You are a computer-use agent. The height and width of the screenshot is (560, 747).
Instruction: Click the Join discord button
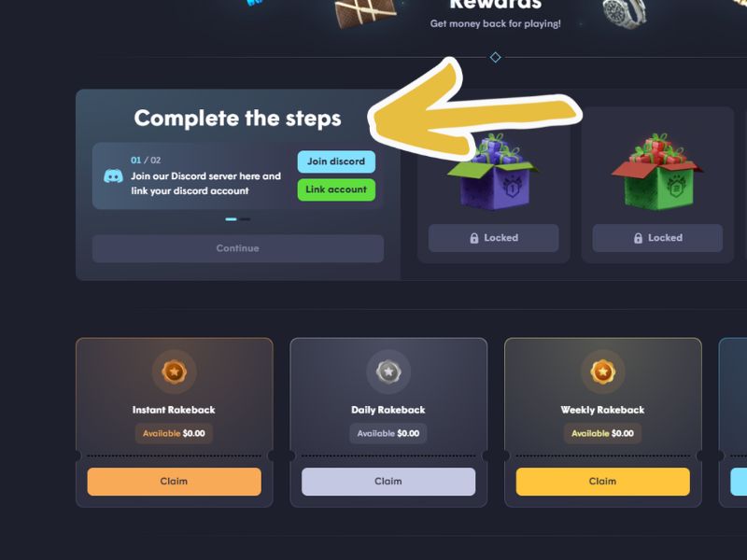336,161
